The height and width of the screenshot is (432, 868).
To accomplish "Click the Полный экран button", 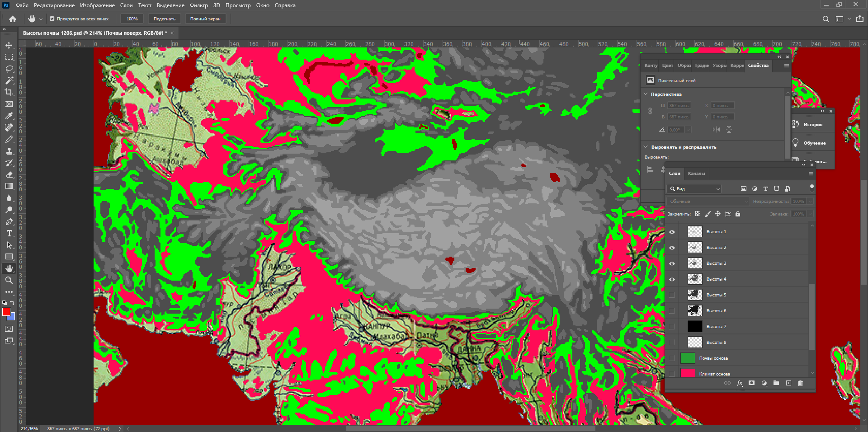I will click(x=205, y=19).
